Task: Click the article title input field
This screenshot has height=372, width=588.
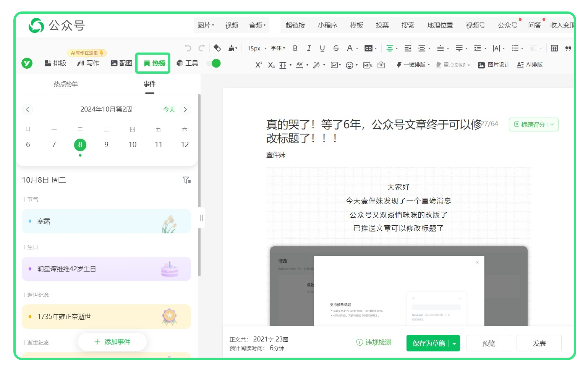Action: (x=374, y=131)
